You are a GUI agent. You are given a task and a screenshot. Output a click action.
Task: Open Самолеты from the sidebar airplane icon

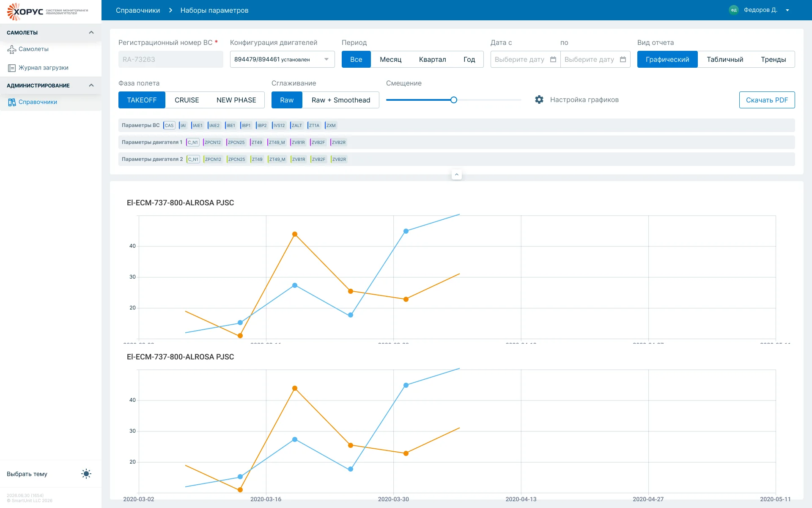click(12, 50)
